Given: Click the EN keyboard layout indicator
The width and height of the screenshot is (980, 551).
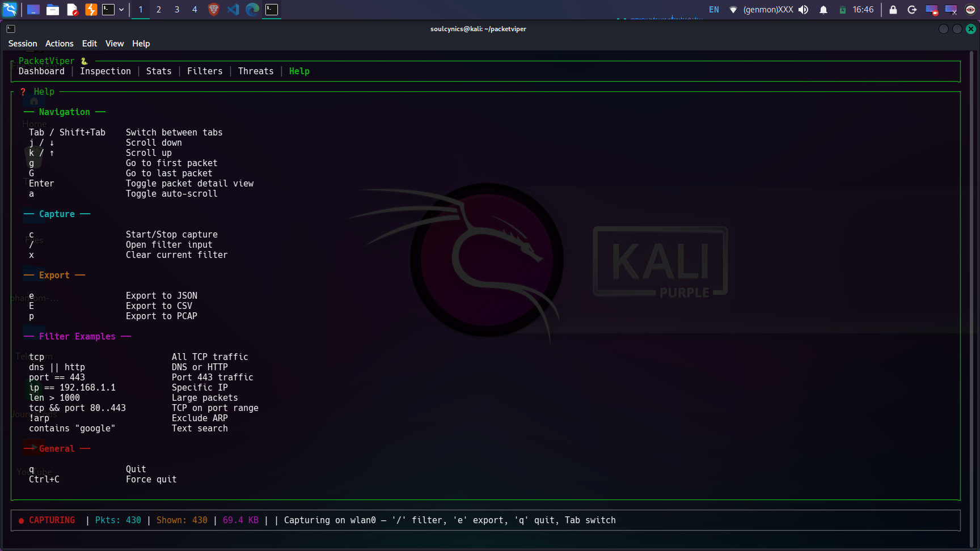Looking at the screenshot, I should coord(714,10).
